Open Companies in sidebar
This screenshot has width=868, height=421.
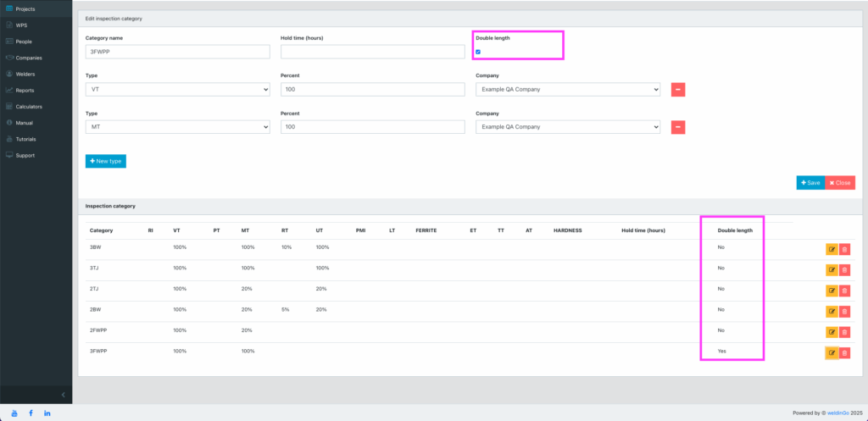(36, 58)
